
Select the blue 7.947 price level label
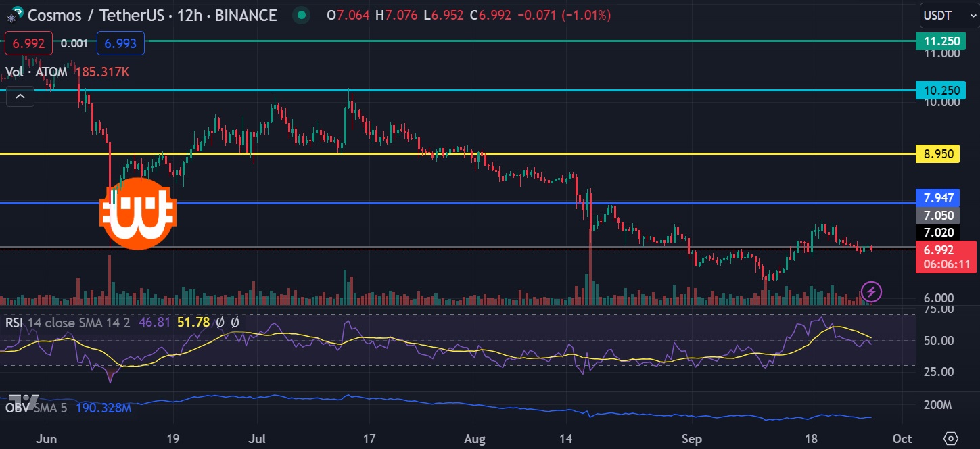[x=937, y=199]
